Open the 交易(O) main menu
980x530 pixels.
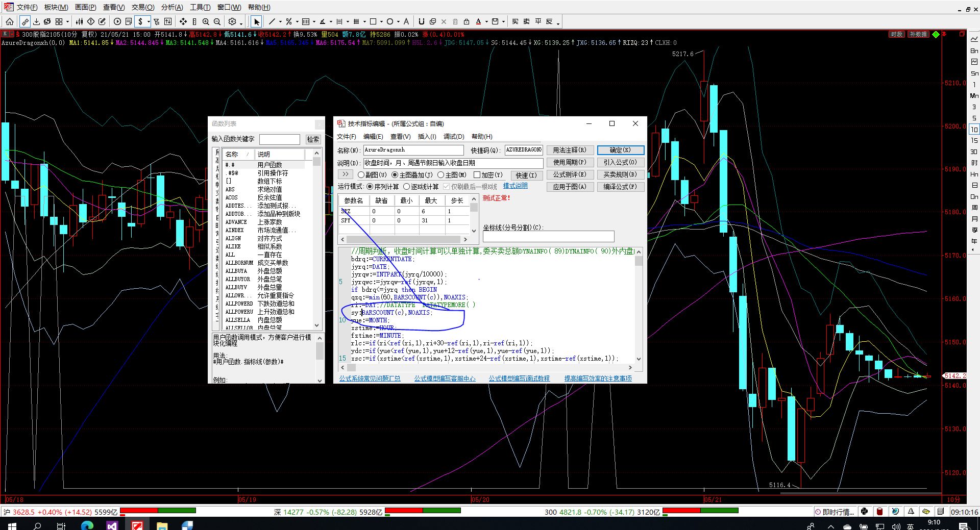[x=143, y=7]
